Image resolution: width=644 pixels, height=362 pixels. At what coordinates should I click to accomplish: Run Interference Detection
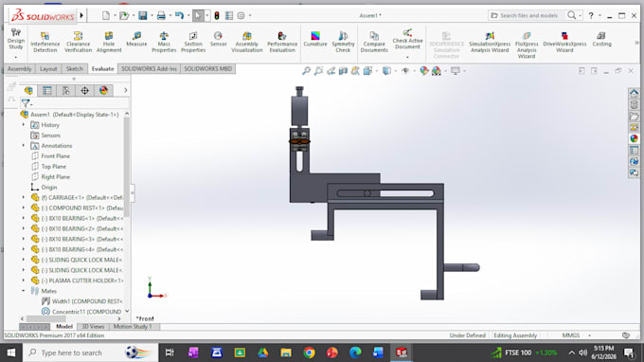[x=45, y=42]
